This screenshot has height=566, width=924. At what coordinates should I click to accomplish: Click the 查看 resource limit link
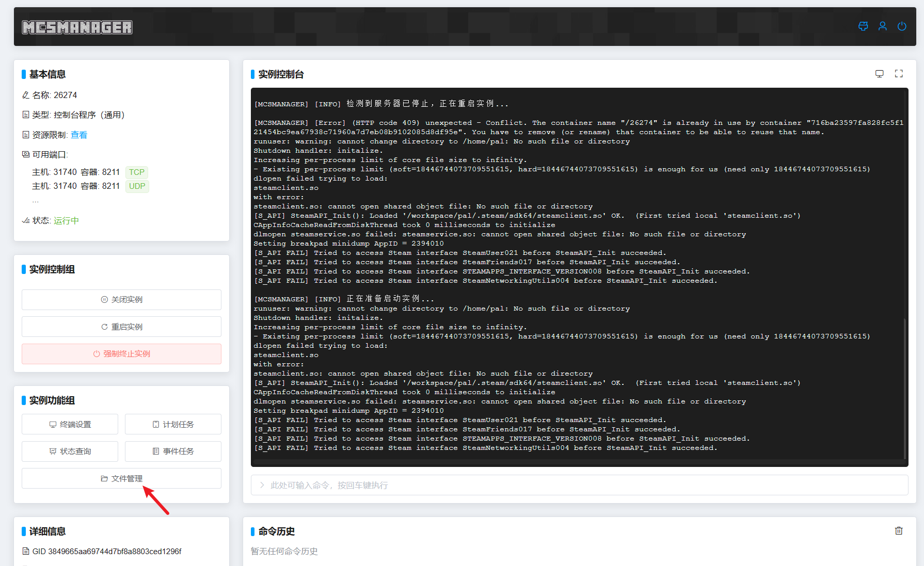(x=79, y=135)
